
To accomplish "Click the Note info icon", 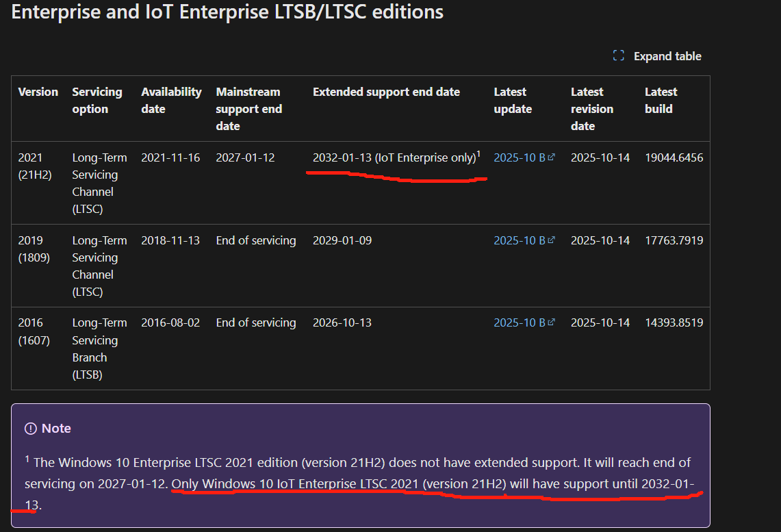I will click(31, 429).
